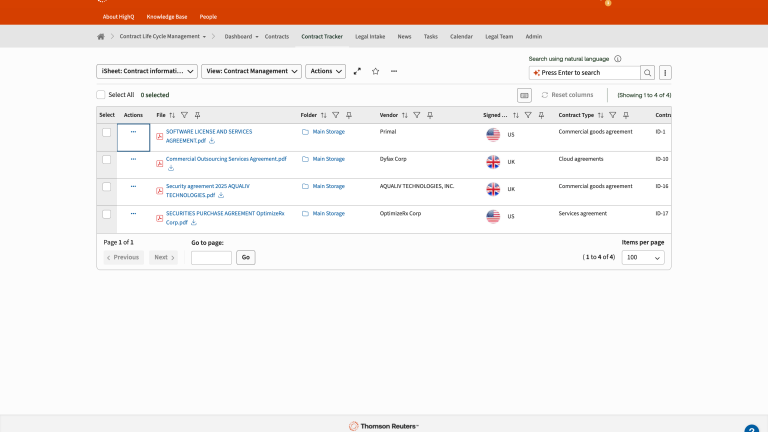The image size is (768, 432).
Task: Switch to the Legal Intake tab
Action: (x=369, y=36)
